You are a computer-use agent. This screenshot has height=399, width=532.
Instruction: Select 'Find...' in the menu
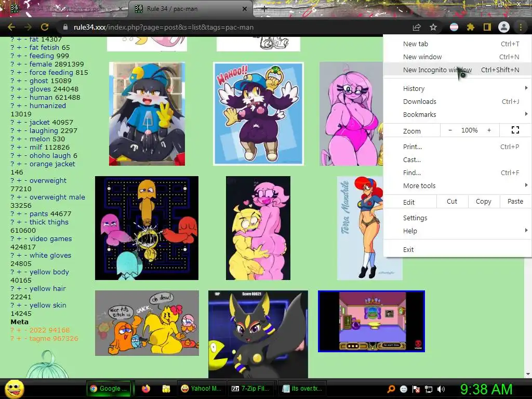[x=457, y=172]
